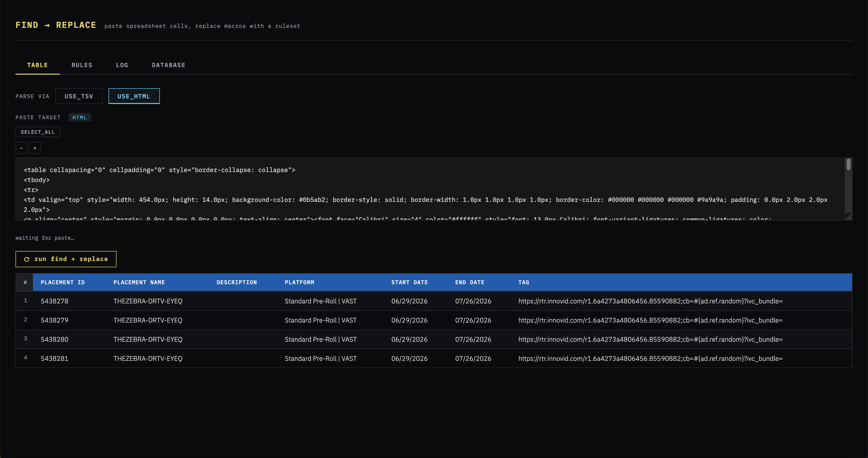Click the PLATFORM column header
Image resolution: width=868 pixels, height=458 pixels.
[x=300, y=282]
